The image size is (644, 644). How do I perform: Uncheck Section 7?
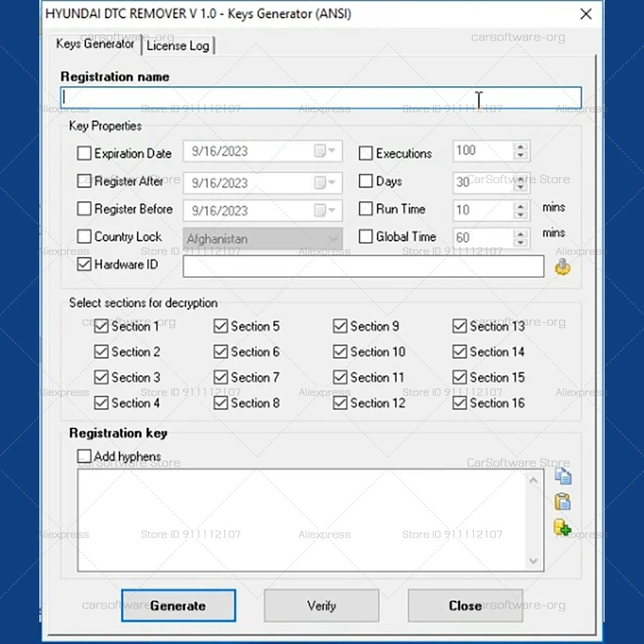[220, 377]
